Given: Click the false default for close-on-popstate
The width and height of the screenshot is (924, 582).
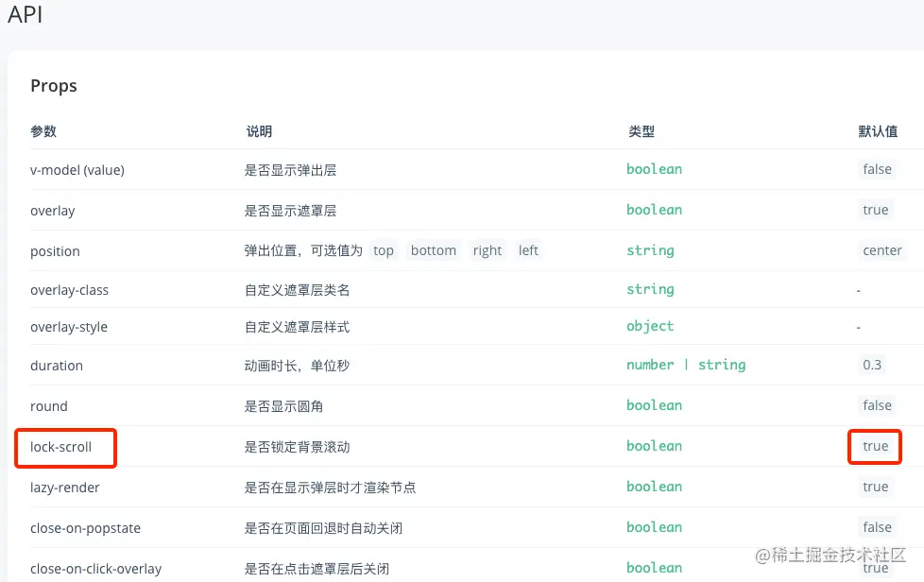Looking at the screenshot, I should (x=877, y=528).
